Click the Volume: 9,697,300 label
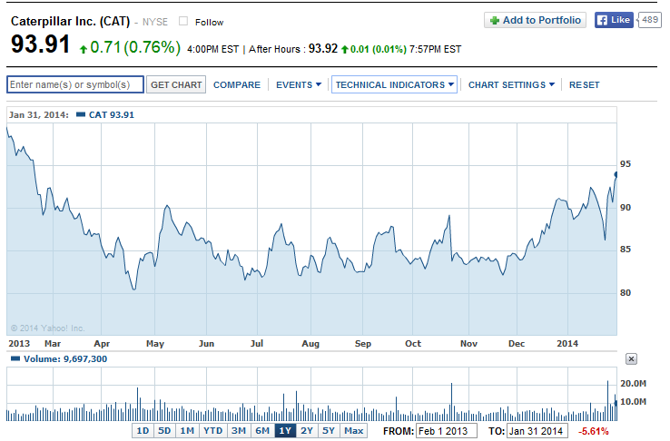The image size is (670, 441). pos(65,359)
